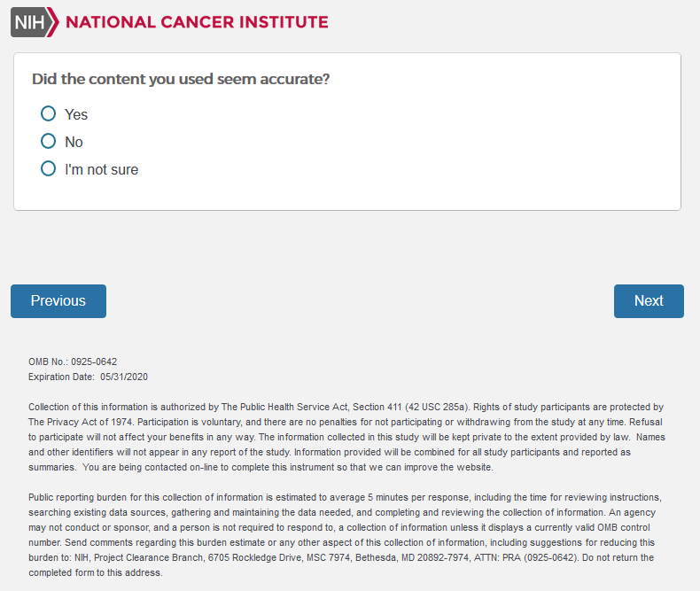This screenshot has height=591, width=700.
Task: Click the "Did the content you used seem accurate?" heading
Action: tap(181, 79)
